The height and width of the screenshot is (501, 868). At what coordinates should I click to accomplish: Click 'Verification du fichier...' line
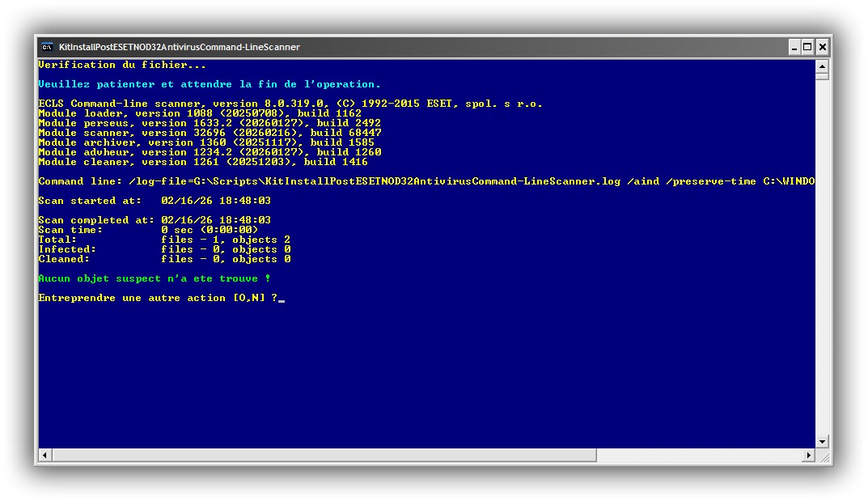pos(122,65)
